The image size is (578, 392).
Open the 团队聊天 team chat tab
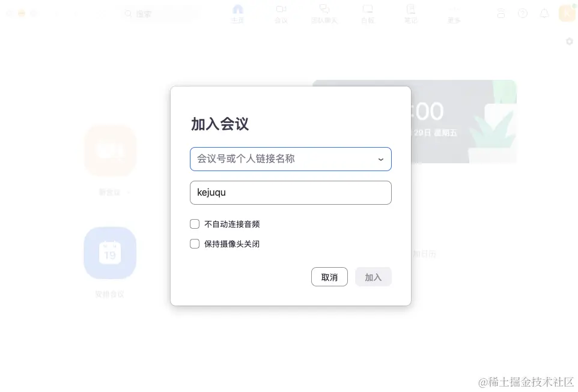[x=324, y=14]
